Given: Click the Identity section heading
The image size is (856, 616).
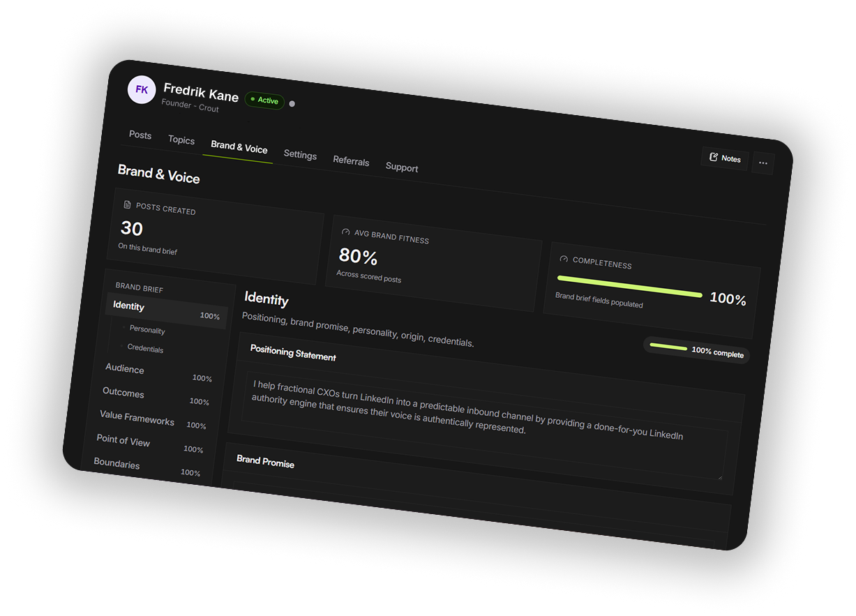Looking at the screenshot, I should (266, 299).
